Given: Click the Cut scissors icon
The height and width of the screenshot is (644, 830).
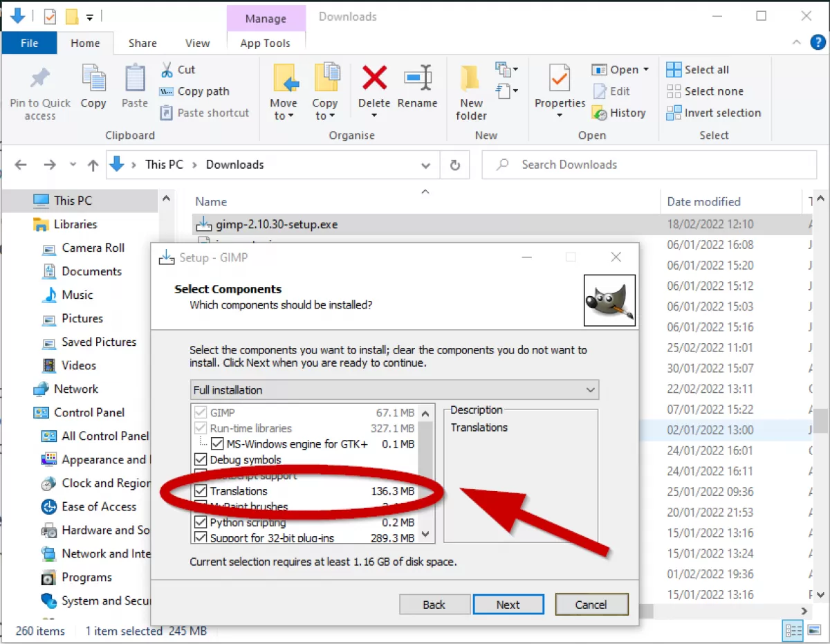Looking at the screenshot, I should [167, 70].
